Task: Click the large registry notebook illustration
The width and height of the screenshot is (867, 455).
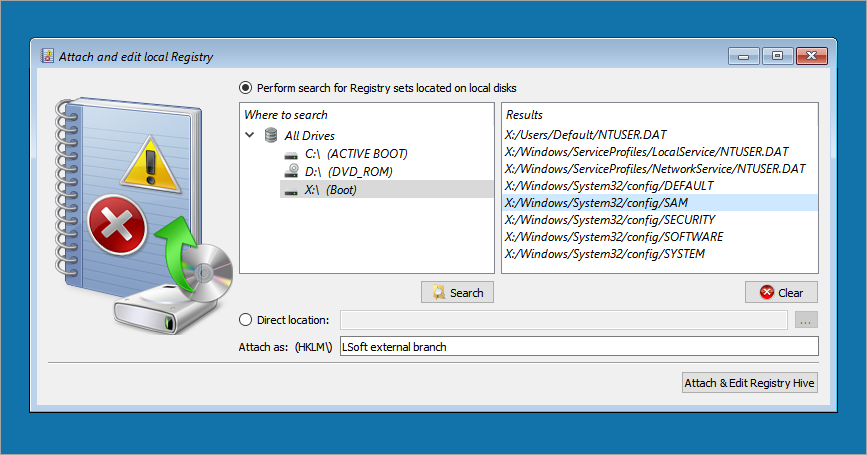Action: 144,217
